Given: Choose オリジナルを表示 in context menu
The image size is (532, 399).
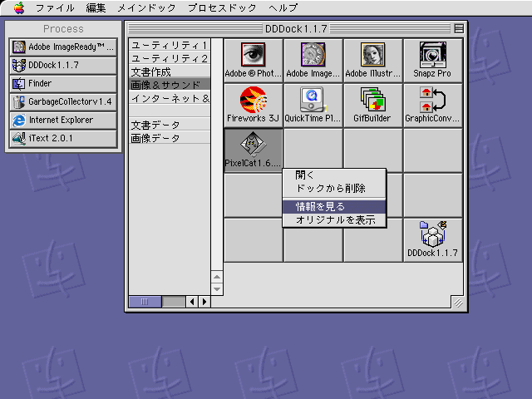Looking at the screenshot, I should point(334,219).
